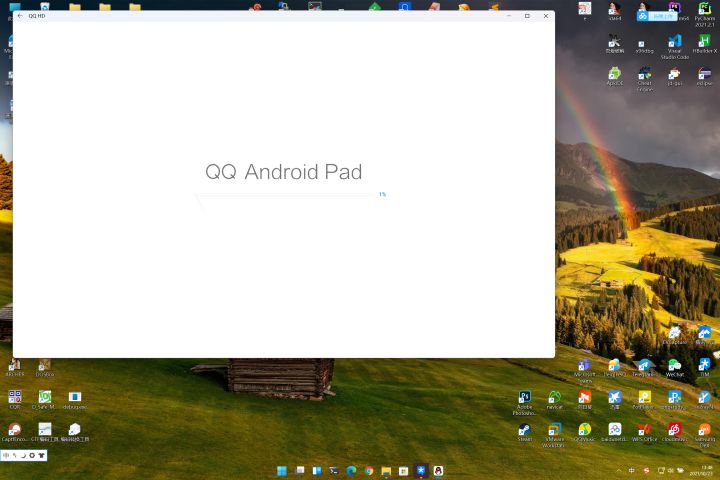This screenshot has width=720, height=480.
Task: Open Google Chrome from taskbar
Action: pos(368,470)
